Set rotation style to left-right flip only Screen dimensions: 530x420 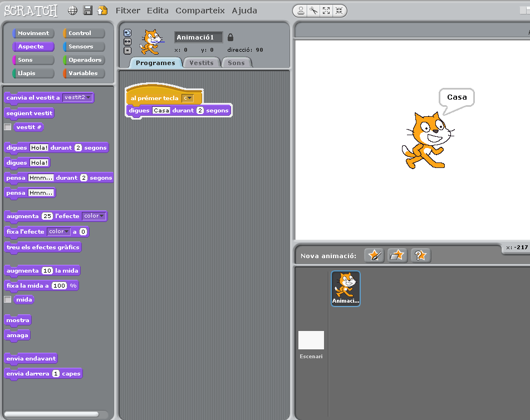point(127,42)
